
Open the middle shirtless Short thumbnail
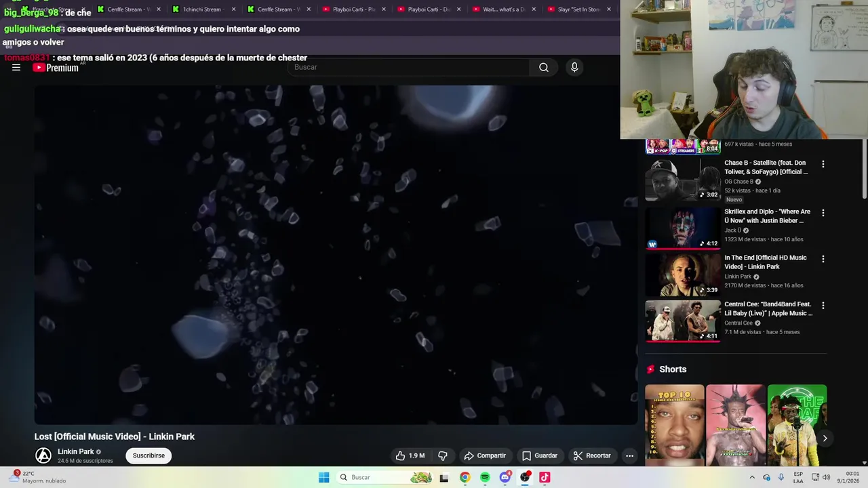click(736, 425)
